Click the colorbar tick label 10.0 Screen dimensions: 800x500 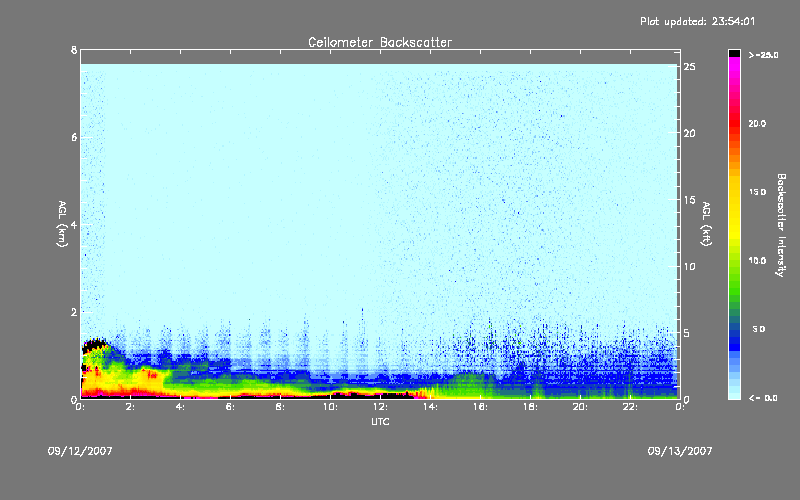757,261
